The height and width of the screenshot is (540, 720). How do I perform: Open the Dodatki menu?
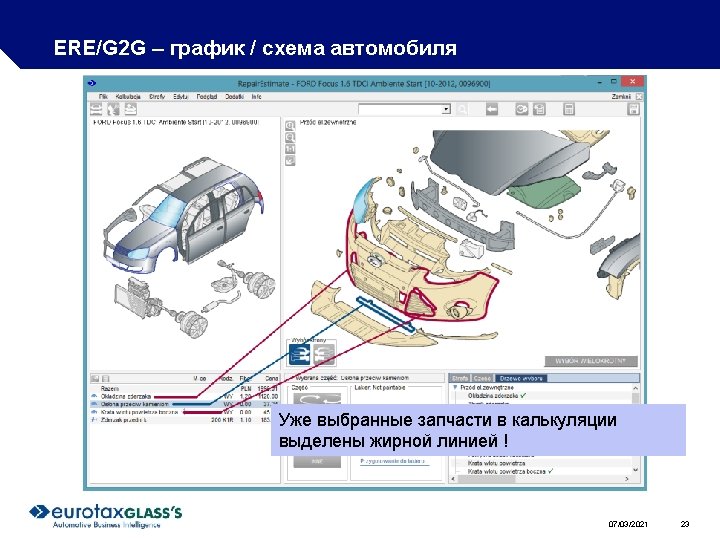(234, 96)
